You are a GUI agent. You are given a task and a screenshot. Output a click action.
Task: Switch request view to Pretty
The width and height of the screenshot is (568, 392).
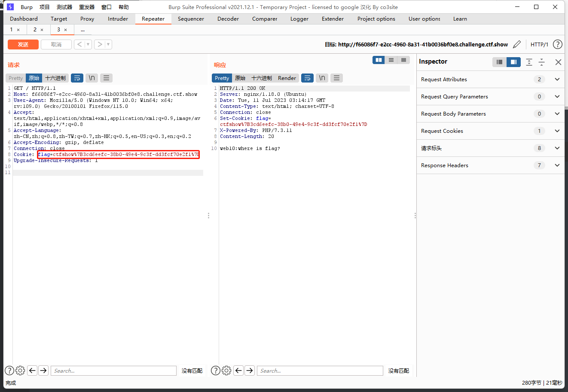coord(15,78)
